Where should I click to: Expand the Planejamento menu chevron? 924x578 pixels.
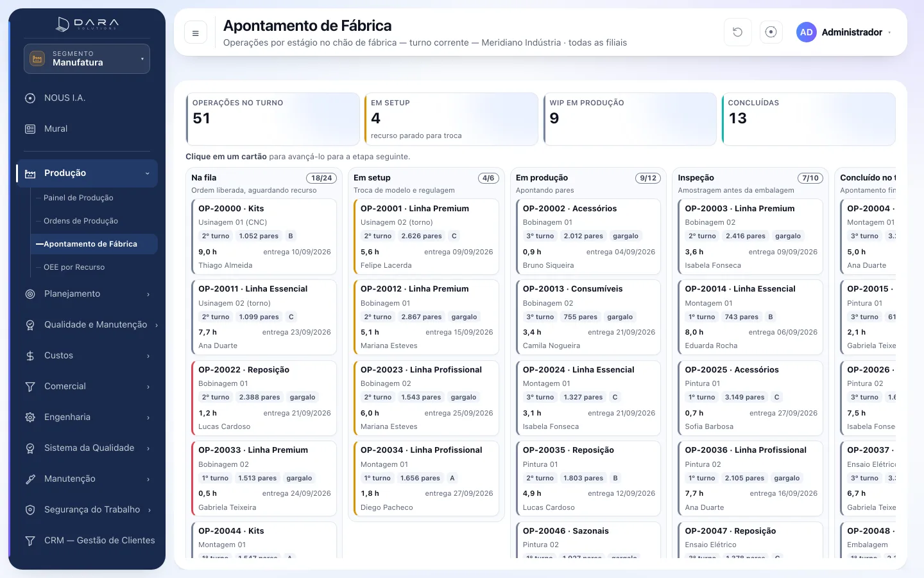[x=148, y=294]
